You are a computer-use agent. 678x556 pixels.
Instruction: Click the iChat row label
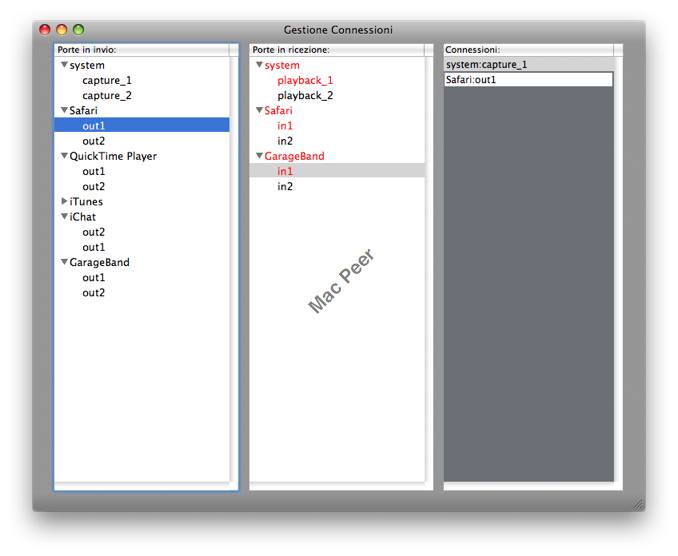pyautogui.click(x=83, y=217)
